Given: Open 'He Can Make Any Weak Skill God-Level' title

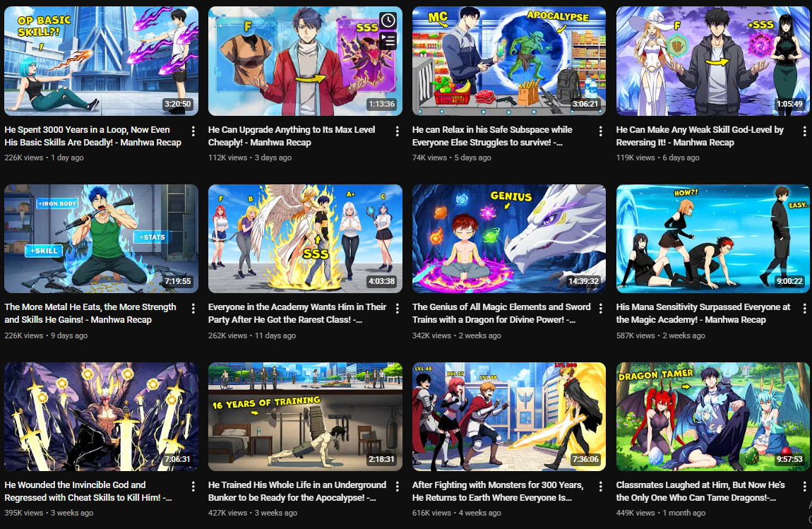Looking at the screenshot, I should [700, 136].
